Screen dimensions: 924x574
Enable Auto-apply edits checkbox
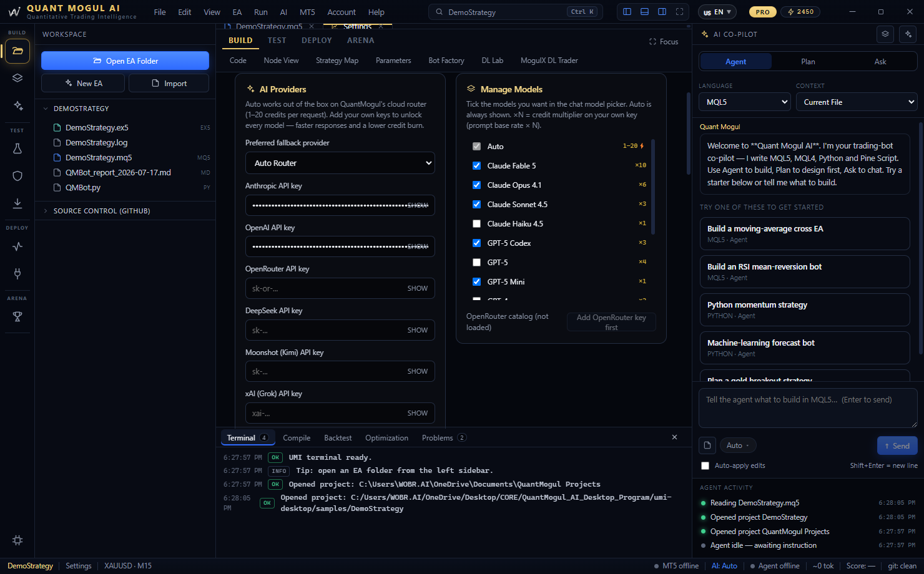[705, 466]
